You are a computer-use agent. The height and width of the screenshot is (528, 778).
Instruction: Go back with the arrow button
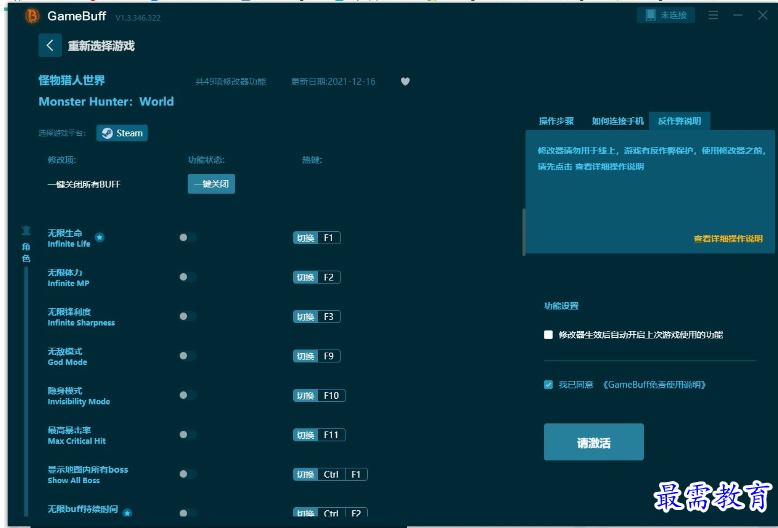tap(50, 46)
